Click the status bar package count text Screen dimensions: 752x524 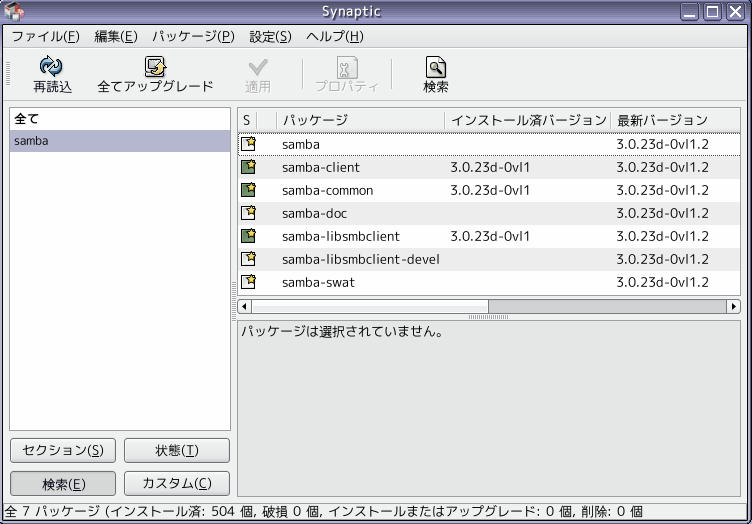(x=324, y=512)
